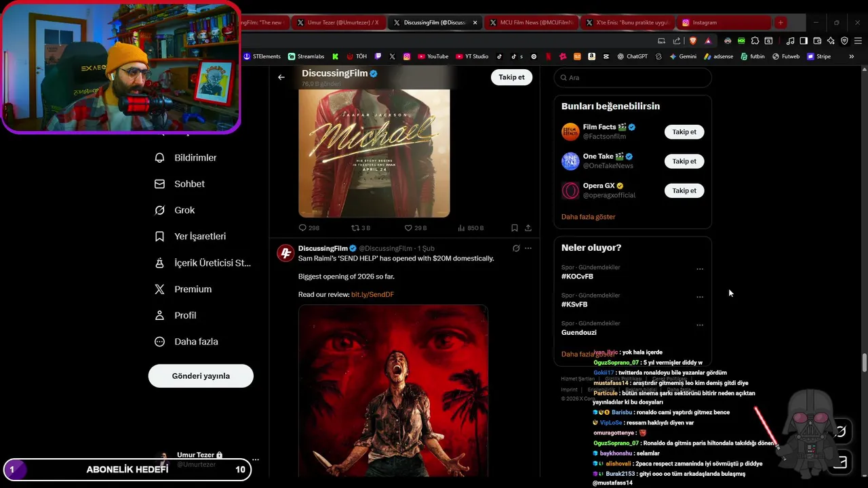
Task: Share the Michael poster post
Action: click(x=528, y=228)
